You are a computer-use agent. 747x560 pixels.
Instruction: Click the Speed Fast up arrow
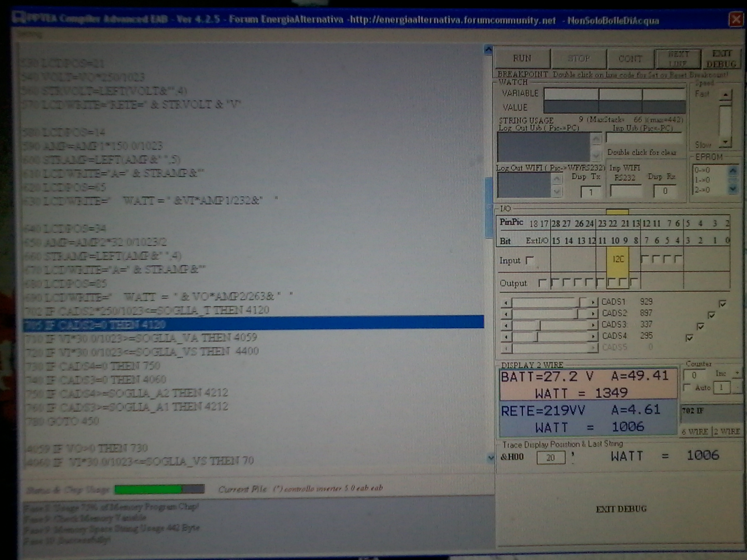[x=725, y=95]
